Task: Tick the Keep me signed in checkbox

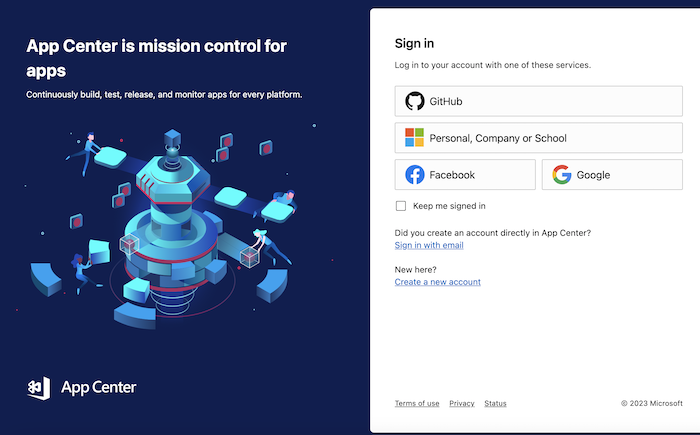Action: 401,206
